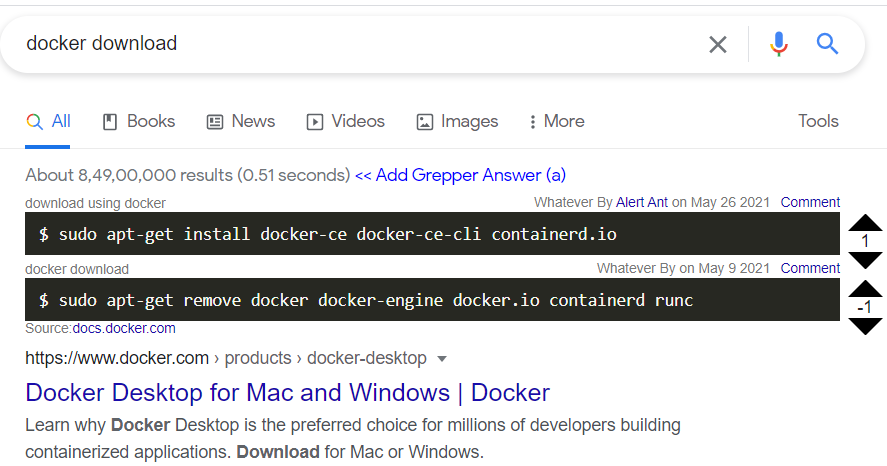887x466 pixels.
Task: Switch to Images results
Action: tap(457, 121)
